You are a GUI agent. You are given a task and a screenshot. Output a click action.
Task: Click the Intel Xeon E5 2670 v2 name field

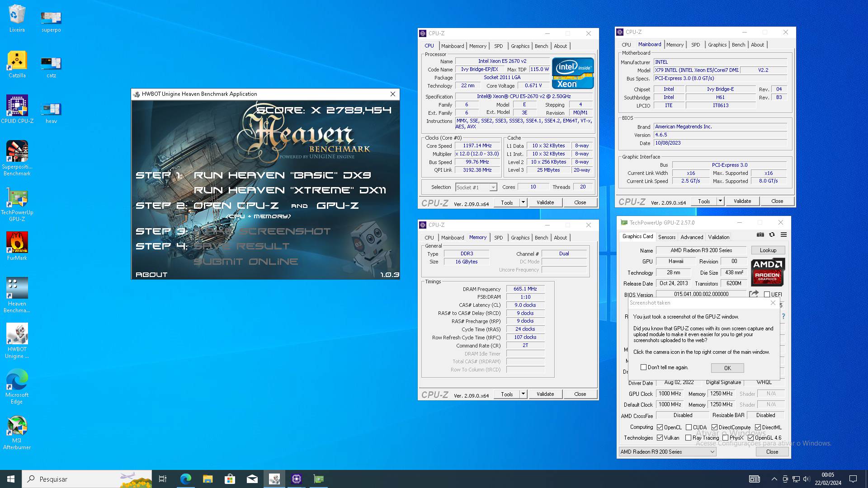[x=502, y=61]
